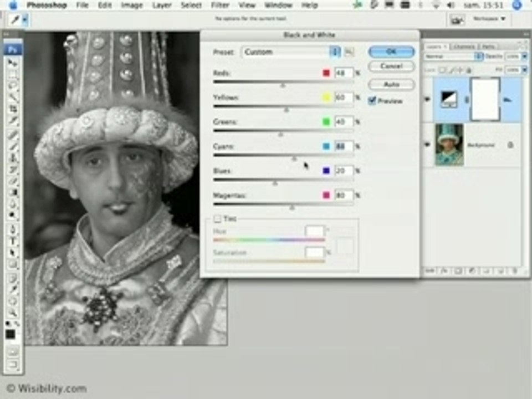Select the Type tool
Image resolution: width=532 pixels, height=399 pixels.
[13, 241]
